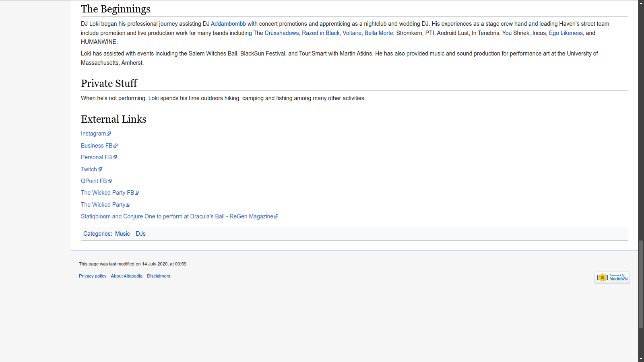The height and width of the screenshot is (362, 644).
Task: Click the scrollbar down arrow
Action: (641, 359)
